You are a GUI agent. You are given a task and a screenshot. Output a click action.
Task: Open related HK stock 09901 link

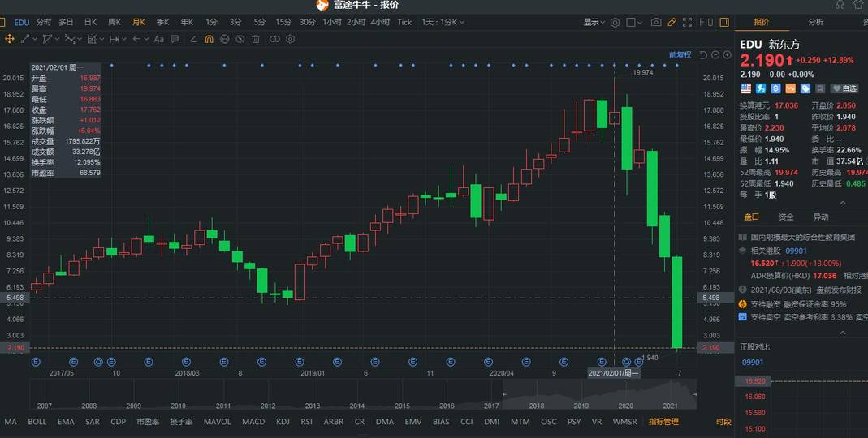click(796, 251)
